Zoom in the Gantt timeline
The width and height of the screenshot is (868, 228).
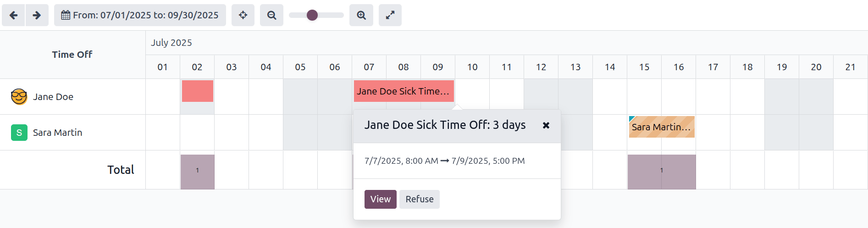[361, 15]
